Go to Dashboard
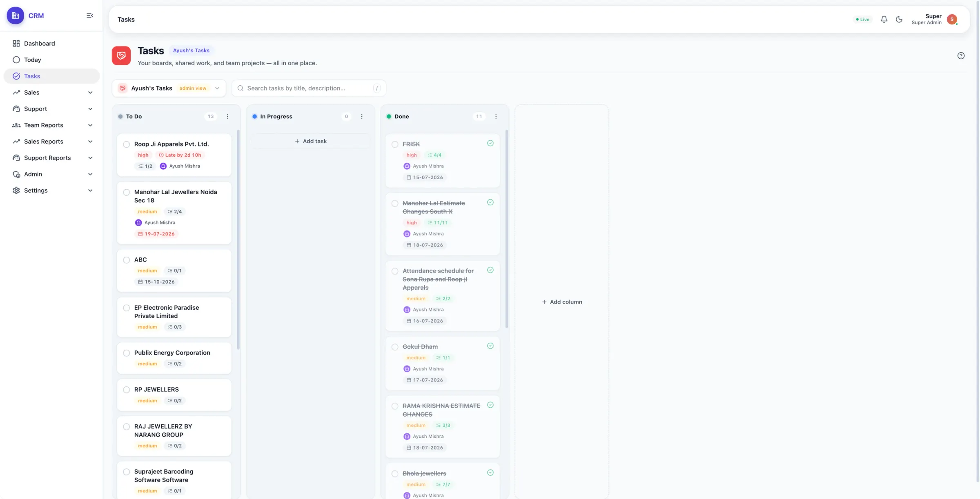This screenshot has height=499, width=980. 51,44
